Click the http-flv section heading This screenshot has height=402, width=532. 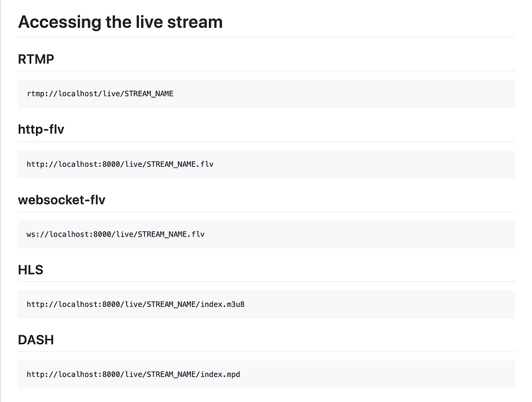41,129
